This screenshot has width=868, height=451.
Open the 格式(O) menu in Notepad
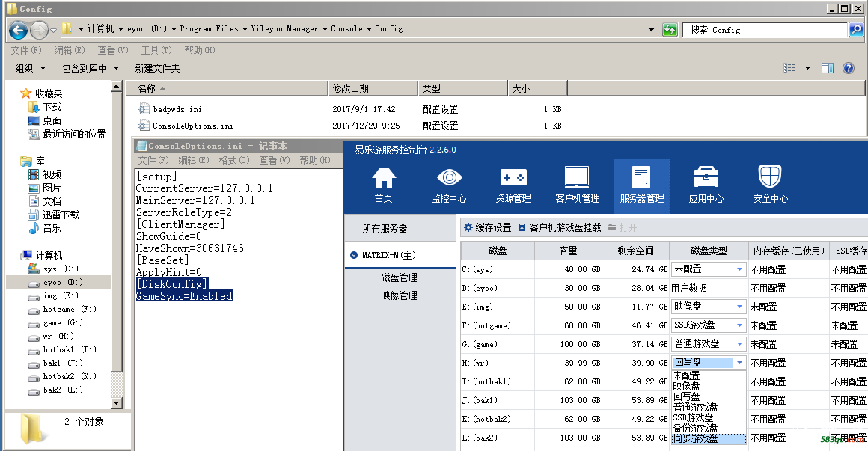233,160
